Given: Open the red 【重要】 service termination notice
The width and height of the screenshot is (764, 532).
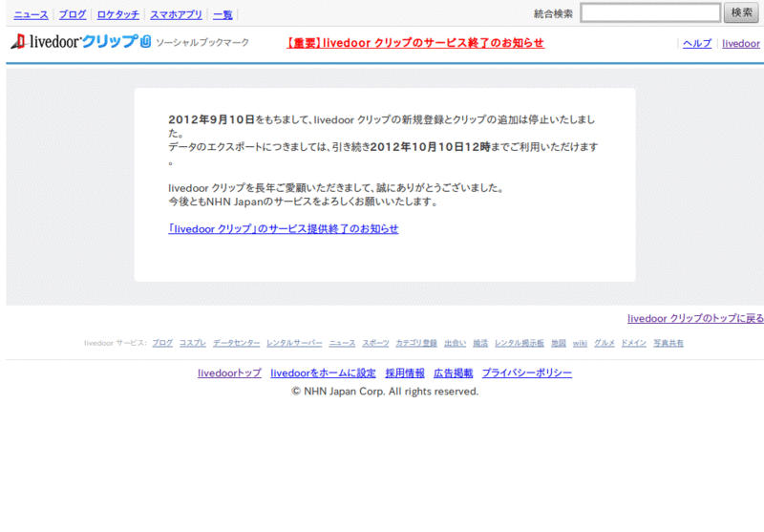Looking at the screenshot, I should [415, 43].
